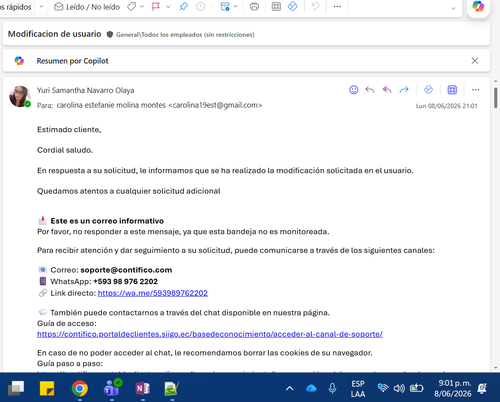Open more toolbar options (three dots)
The height and width of the screenshot is (402, 500).
pos(337,7)
